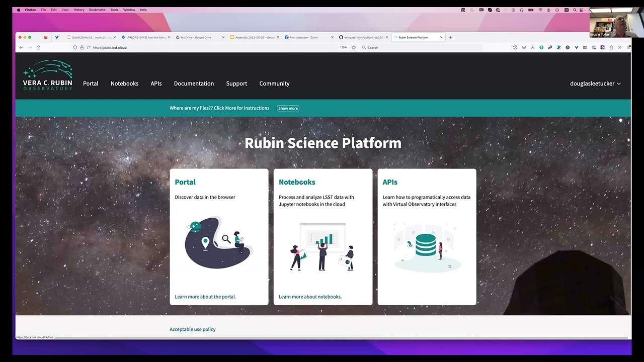Open the Acceptable use policy link
Screen dimensions: 644x362
click(x=193, y=329)
